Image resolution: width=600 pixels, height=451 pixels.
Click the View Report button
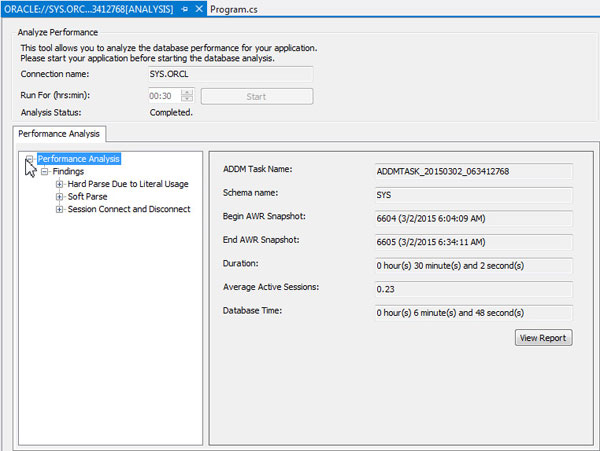click(x=543, y=338)
